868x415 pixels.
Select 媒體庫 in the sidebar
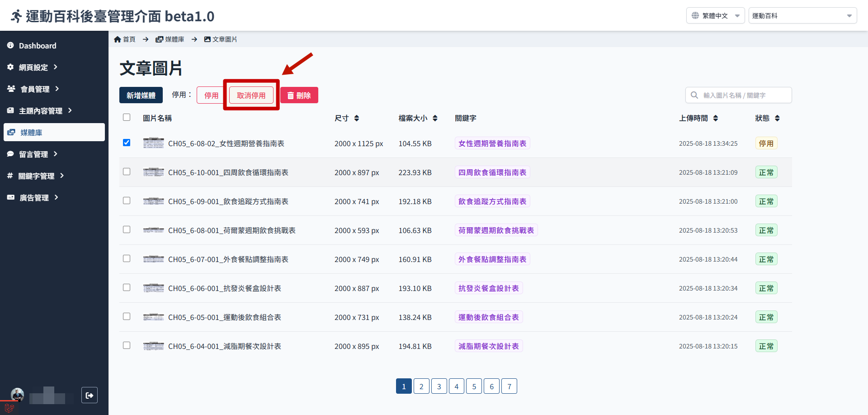pyautogui.click(x=54, y=132)
